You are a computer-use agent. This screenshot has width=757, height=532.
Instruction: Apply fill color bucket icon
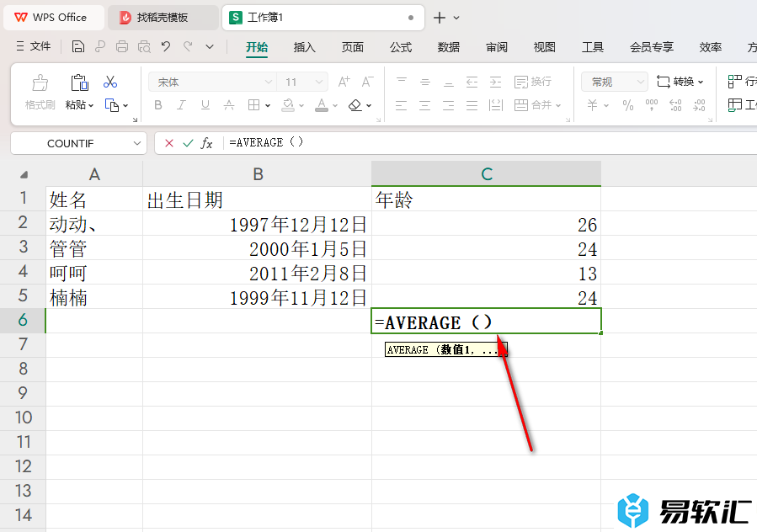pyautogui.click(x=288, y=104)
